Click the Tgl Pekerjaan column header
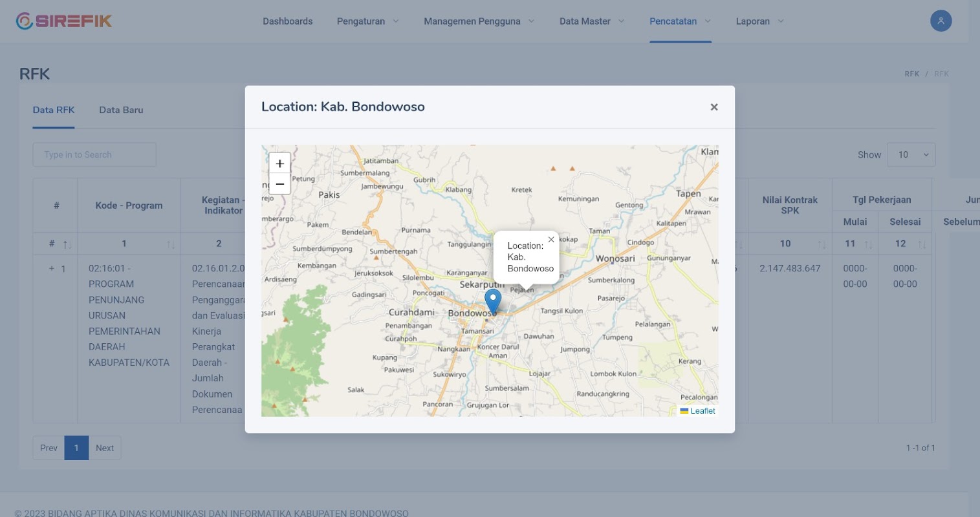 pyautogui.click(x=882, y=200)
